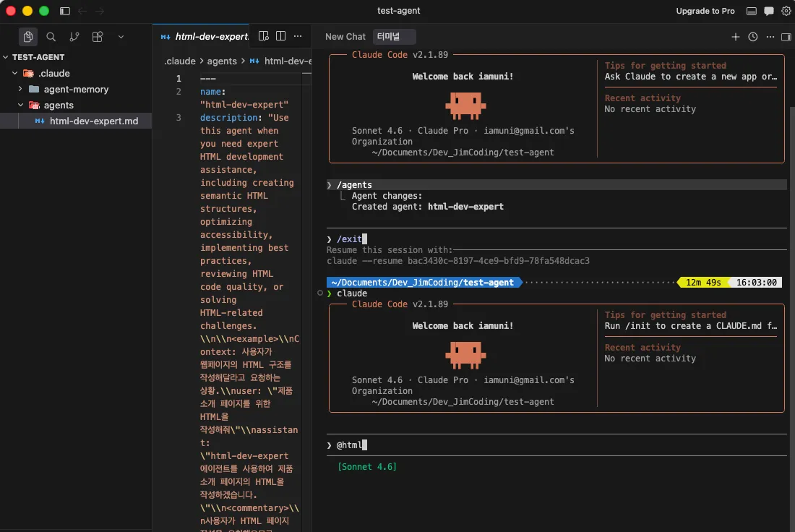Open settings gear in title bar
The width and height of the screenshot is (795, 532).
click(786, 11)
